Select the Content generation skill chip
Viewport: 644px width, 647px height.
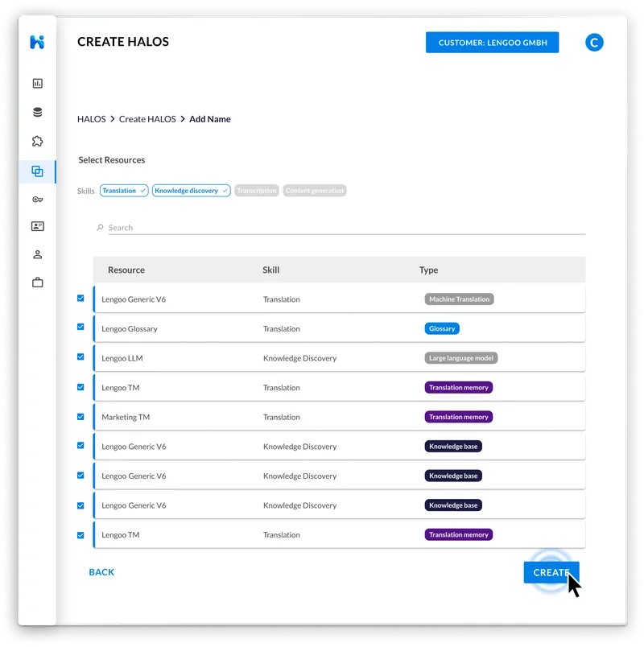[315, 191]
